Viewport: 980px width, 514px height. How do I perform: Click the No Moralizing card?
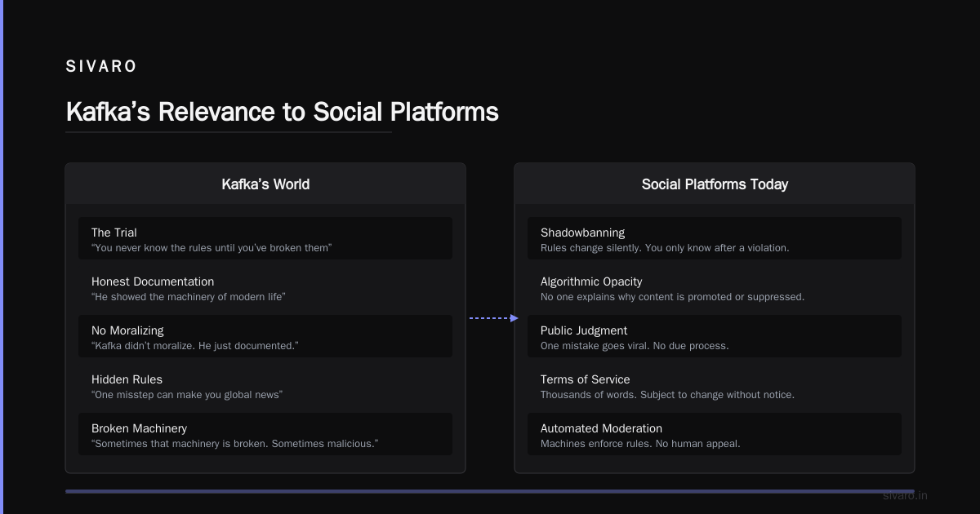[265, 336]
